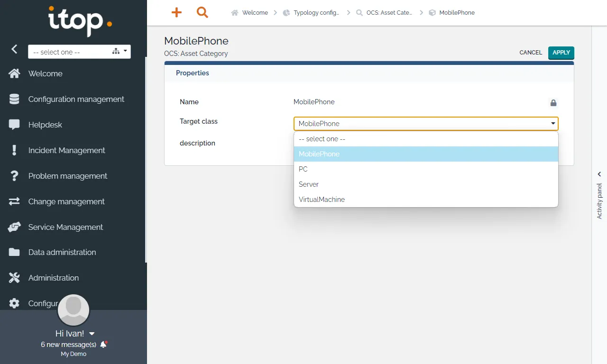Open the Administration menu label
607x364 pixels.
(54, 278)
